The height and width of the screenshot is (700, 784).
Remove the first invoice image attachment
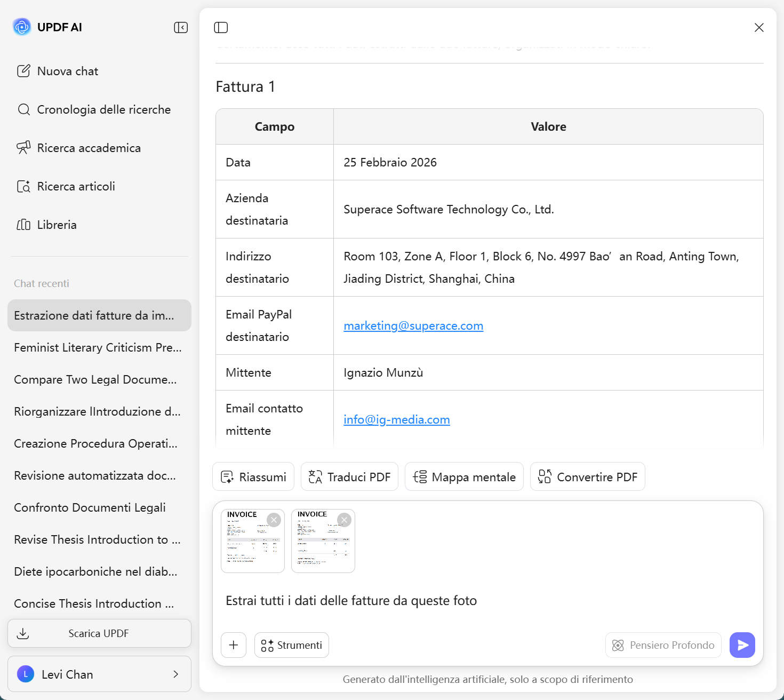click(x=274, y=520)
